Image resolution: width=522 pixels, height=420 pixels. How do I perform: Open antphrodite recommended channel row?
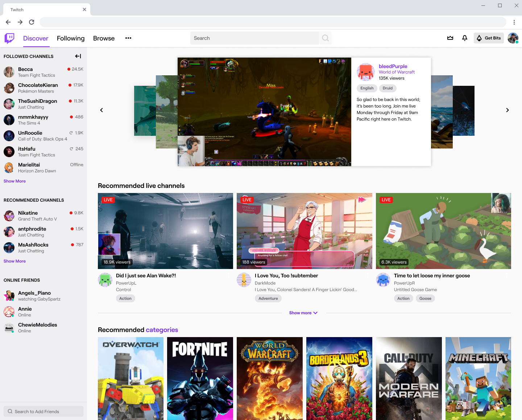[43, 232]
